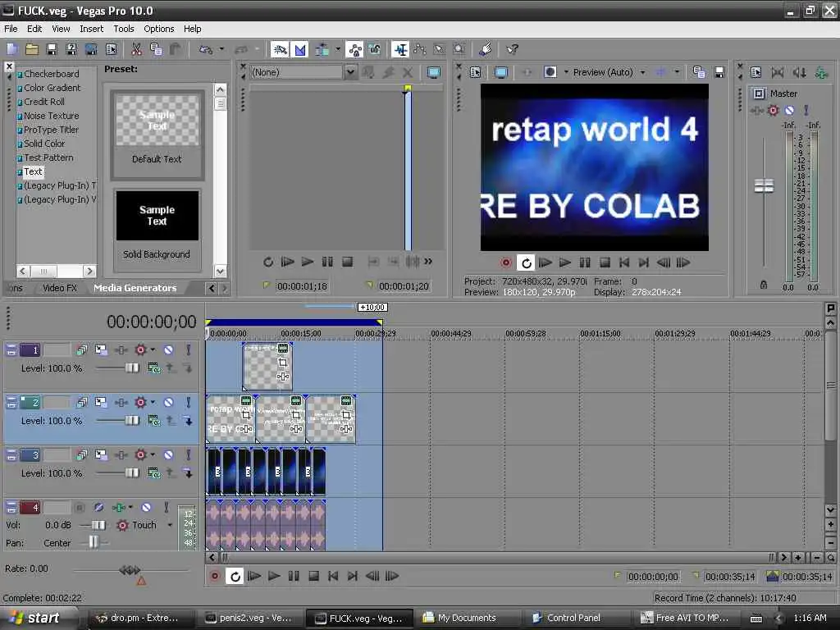Image resolution: width=840 pixels, height=630 pixels.
Task: Switch to My Documents in the taskbar
Action: 467,618
